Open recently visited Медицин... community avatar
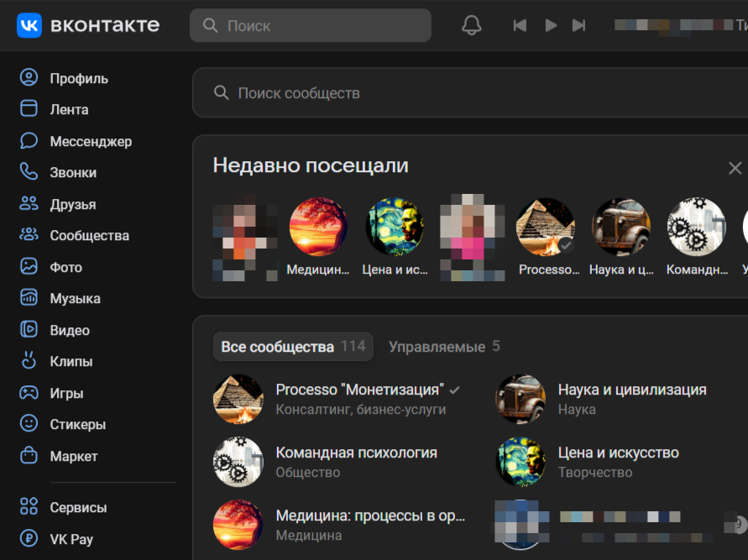Image resolution: width=748 pixels, height=560 pixels. 318,227
